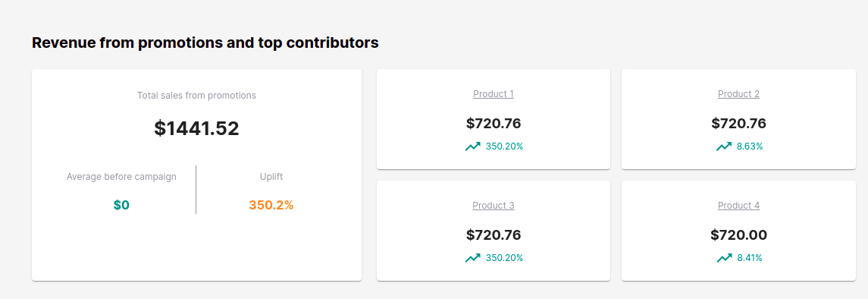
Task: Click the trending-up icon under Product 1
Action: coord(473,146)
